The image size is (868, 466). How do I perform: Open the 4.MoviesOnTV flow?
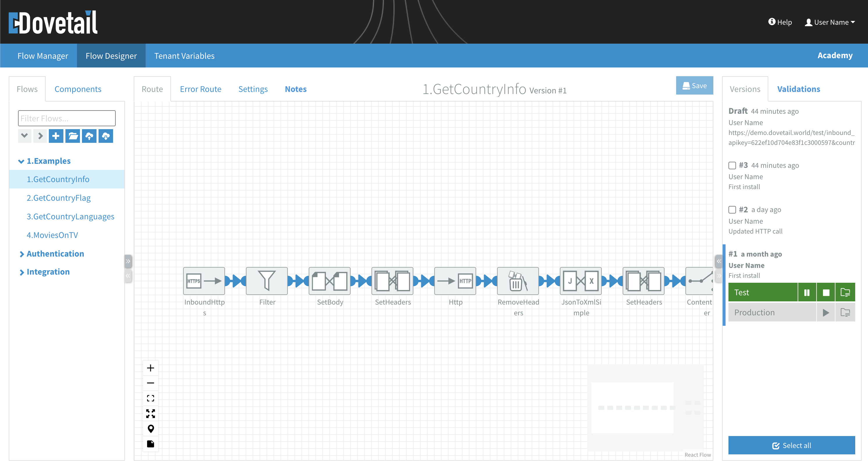(x=52, y=235)
